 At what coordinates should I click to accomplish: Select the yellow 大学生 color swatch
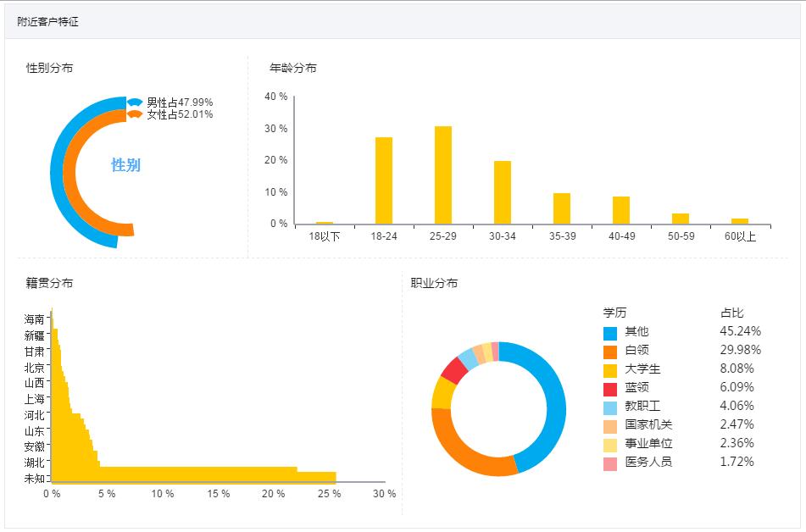coord(609,370)
